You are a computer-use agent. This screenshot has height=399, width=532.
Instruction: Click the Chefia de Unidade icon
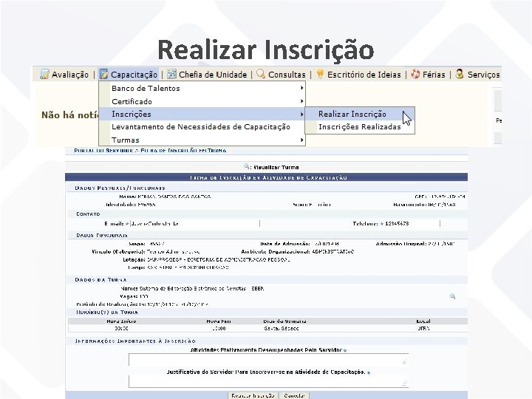(x=171, y=74)
